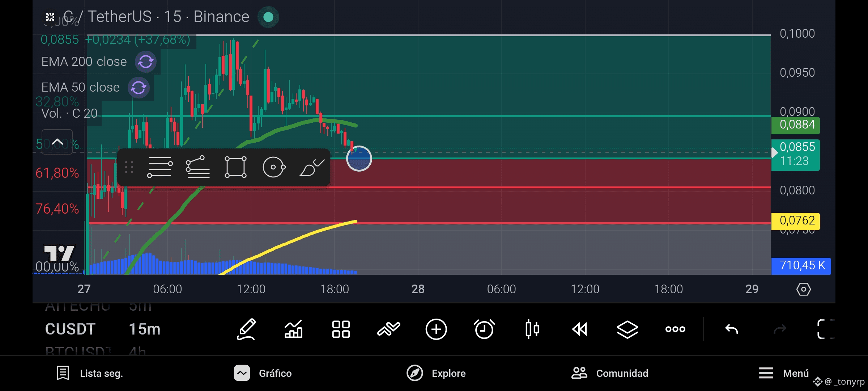Start bar replay with rewind icon
The image size is (868, 391).
click(580, 329)
